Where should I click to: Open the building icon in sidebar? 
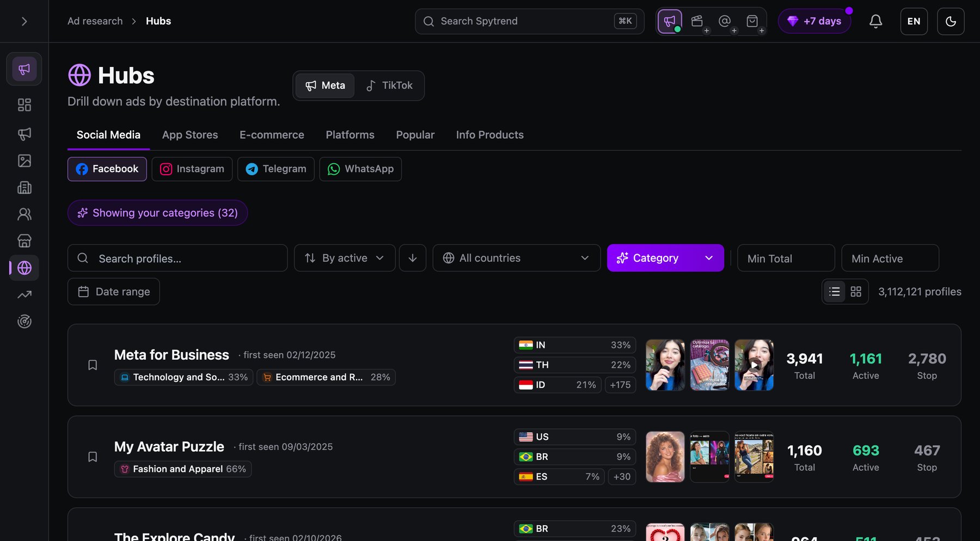24,188
